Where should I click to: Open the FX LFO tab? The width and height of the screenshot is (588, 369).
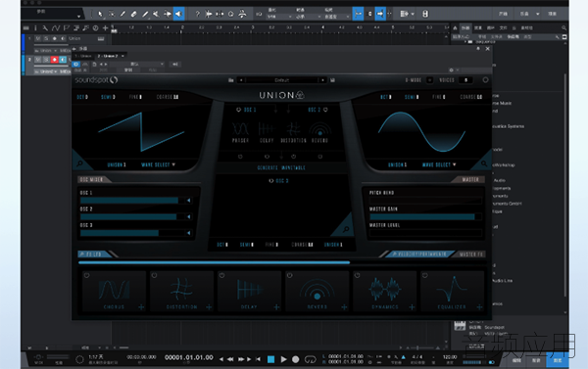pos(94,254)
